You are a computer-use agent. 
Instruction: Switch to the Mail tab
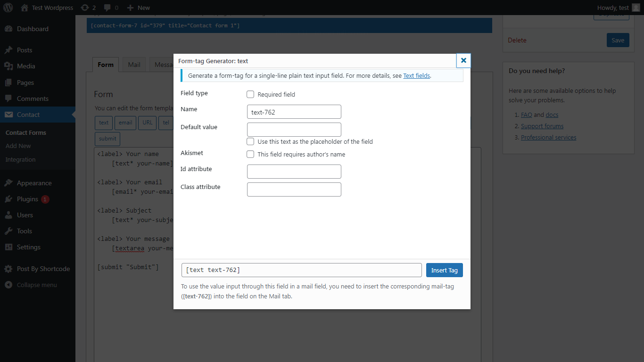pos(134,65)
